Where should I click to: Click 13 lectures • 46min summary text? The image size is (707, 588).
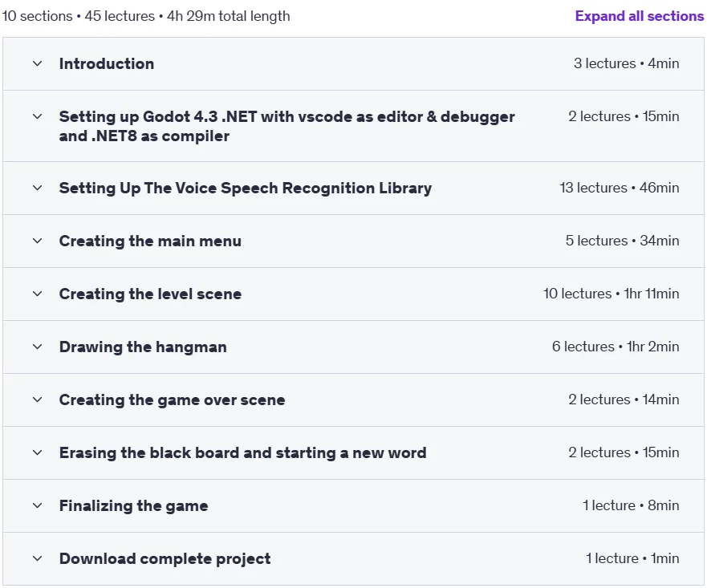point(619,188)
